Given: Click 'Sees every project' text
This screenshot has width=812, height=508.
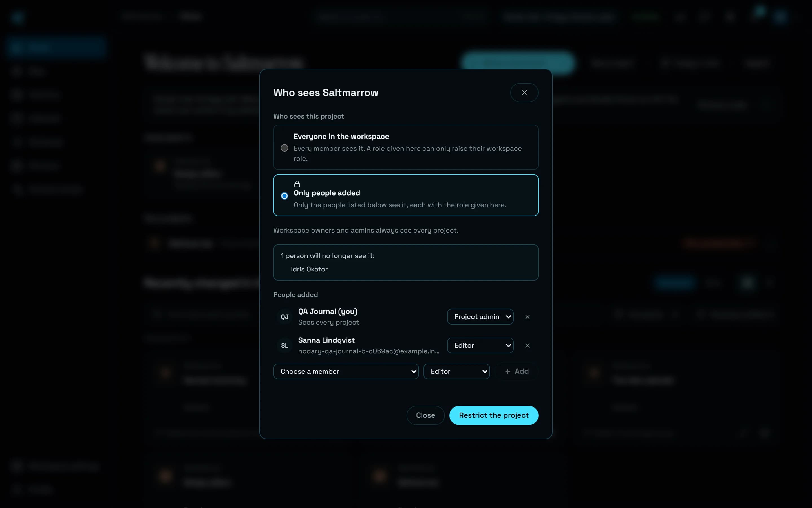Looking at the screenshot, I should pyautogui.click(x=328, y=322).
